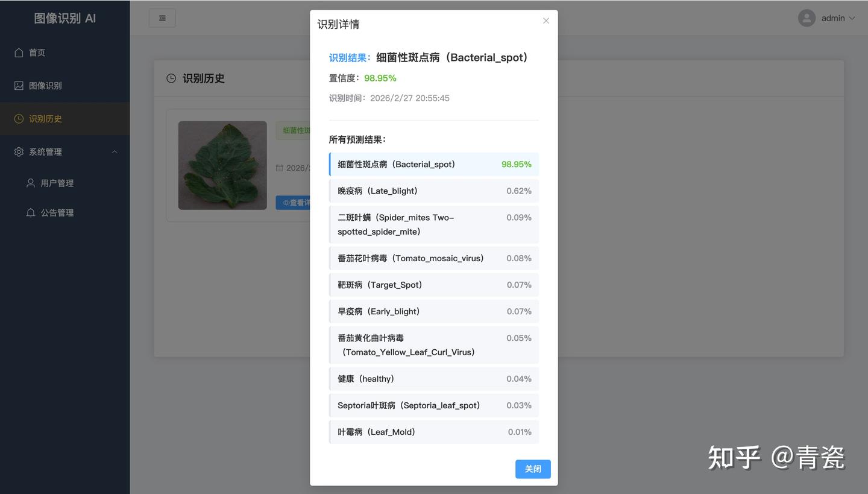Click the clock icon in 识别历史 page header
The width and height of the screenshot is (868, 494).
click(x=171, y=78)
